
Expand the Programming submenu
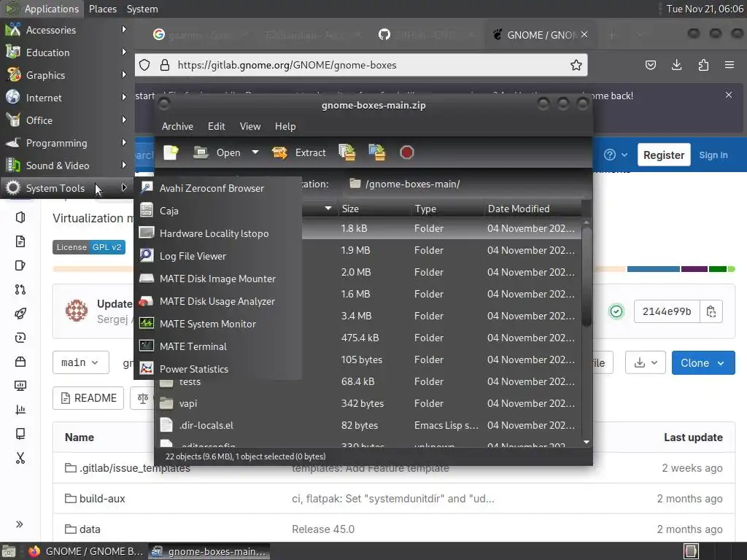[x=66, y=143]
